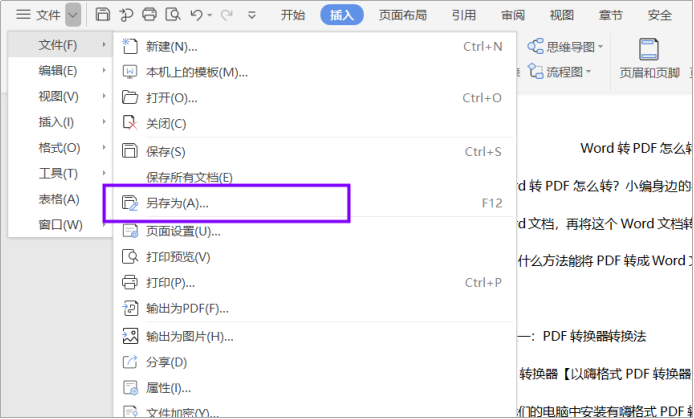Expand the arrow next to 插入(I)
The width and height of the screenshot is (694, 419).
[104, 122]
